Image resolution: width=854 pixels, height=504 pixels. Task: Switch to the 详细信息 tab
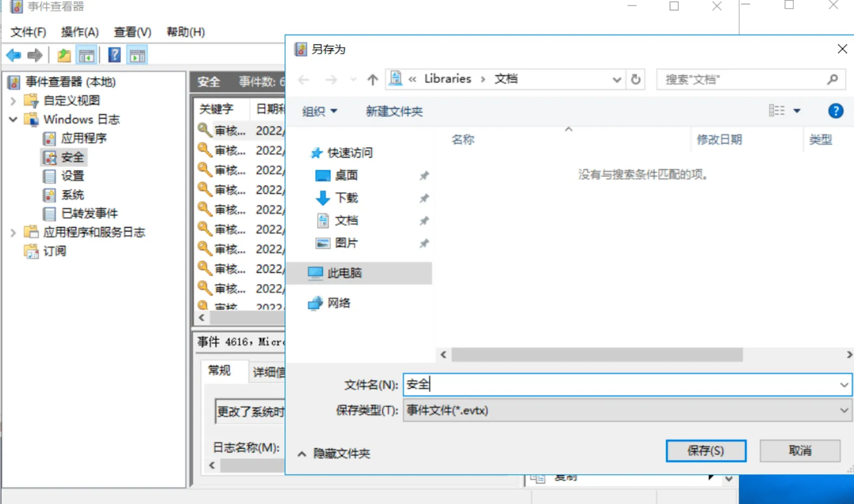(x=268, y=372)
